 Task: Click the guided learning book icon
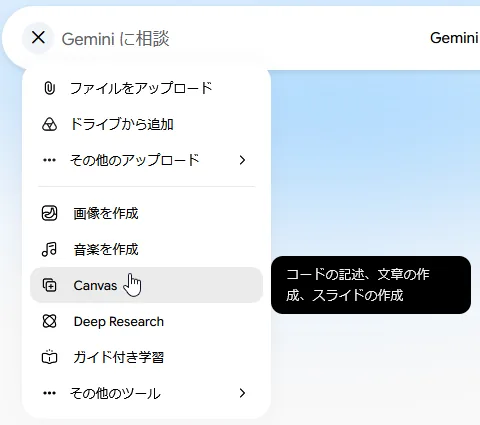tap(49, 357)
